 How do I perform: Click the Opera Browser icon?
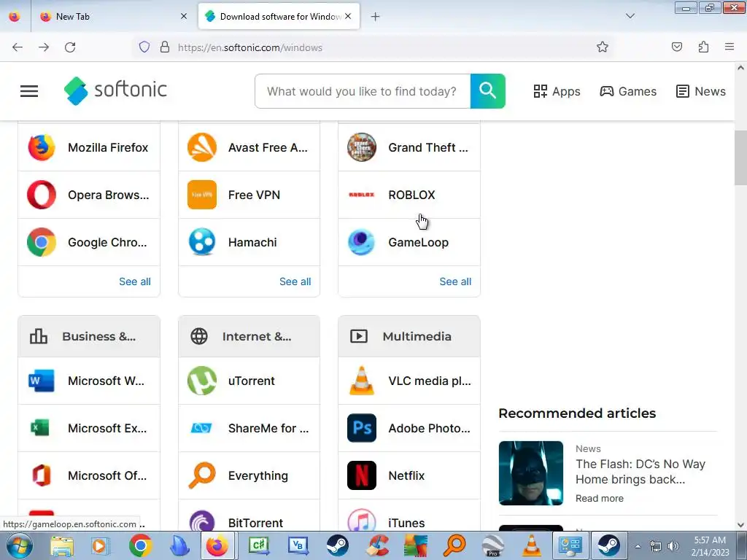click(x=42, y=195)
